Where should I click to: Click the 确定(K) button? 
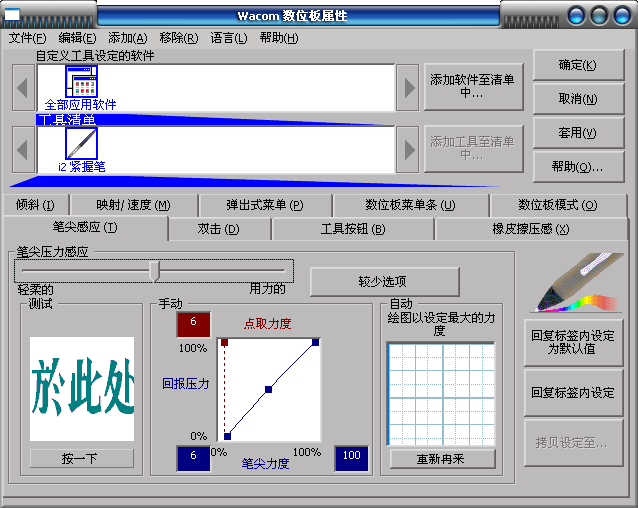pos(578,65)
